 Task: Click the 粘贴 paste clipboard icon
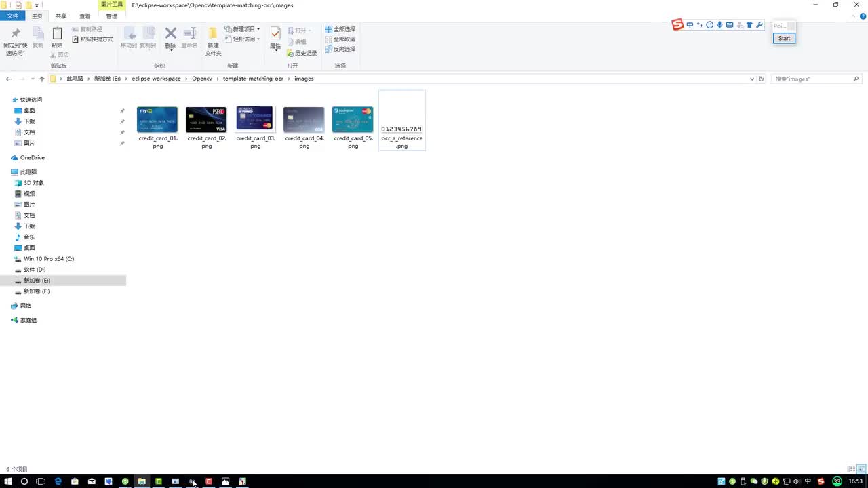pos(57,33)
